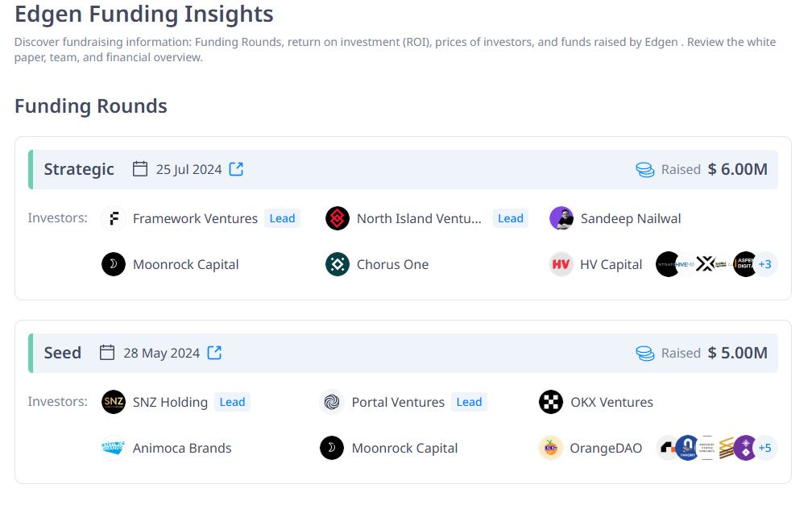Image resolution: width=812 pixels, height=505 pixels.
Task: Click the Aspen Digital overflow logo
Action: [x=744, y=264]
